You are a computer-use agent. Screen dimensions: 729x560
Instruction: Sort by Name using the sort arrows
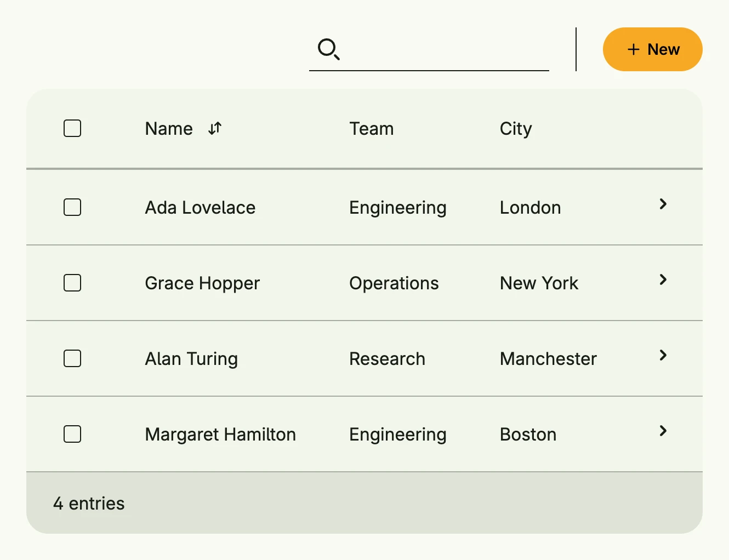point(215,128)
